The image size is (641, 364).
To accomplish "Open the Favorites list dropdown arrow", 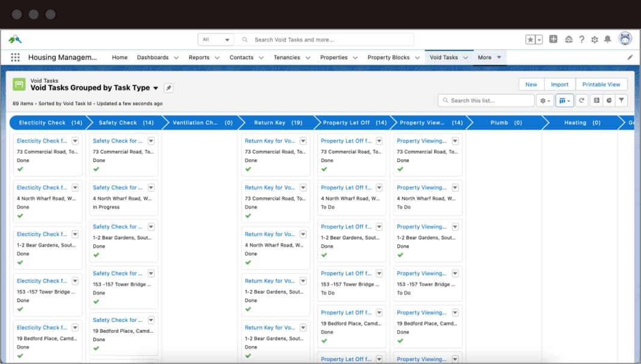I will [539, 40].
